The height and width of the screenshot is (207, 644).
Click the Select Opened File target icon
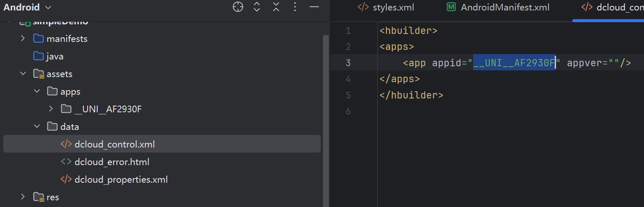pos(238,7)
